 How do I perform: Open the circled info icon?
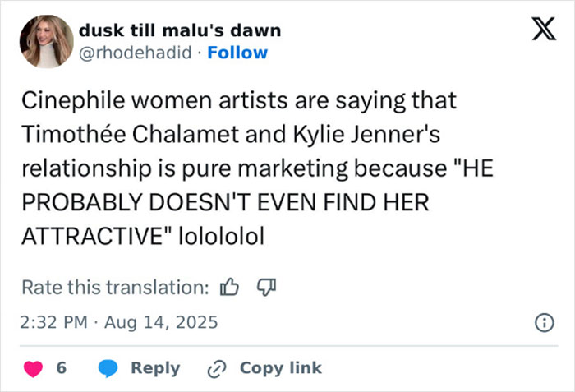point(543,323)
